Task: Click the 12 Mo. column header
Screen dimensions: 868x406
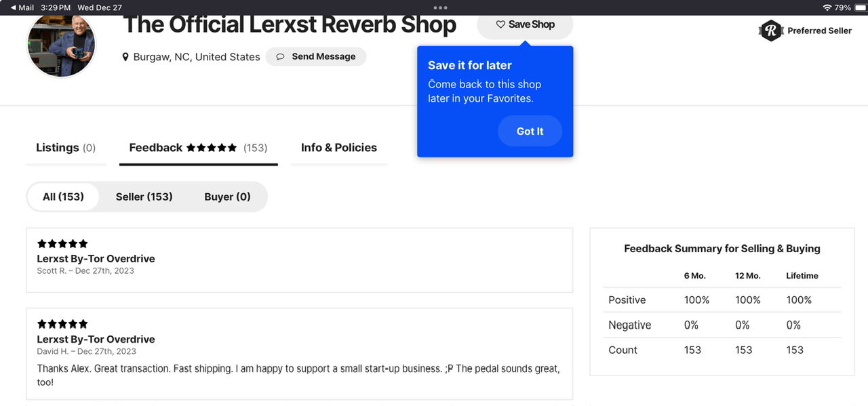Action: point(748,276)
